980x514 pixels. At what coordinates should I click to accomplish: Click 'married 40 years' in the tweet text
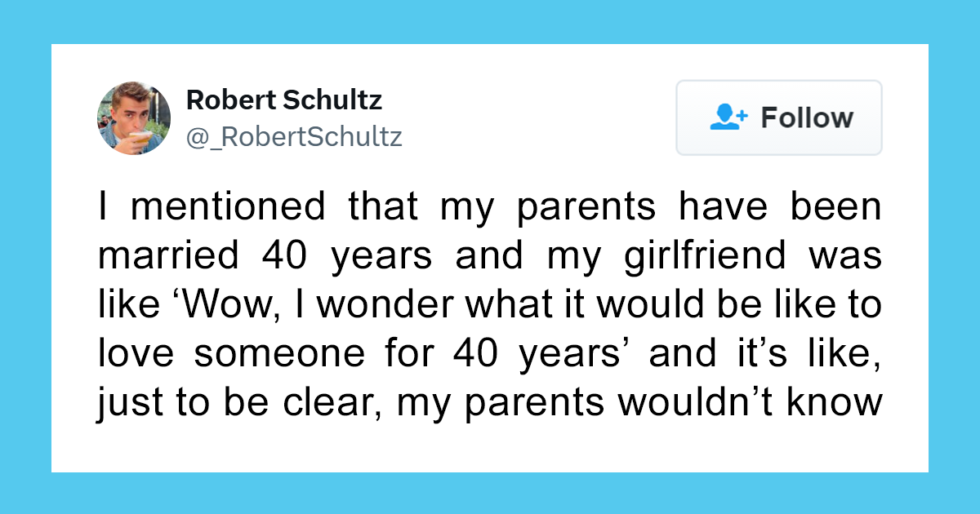(265, 256)
